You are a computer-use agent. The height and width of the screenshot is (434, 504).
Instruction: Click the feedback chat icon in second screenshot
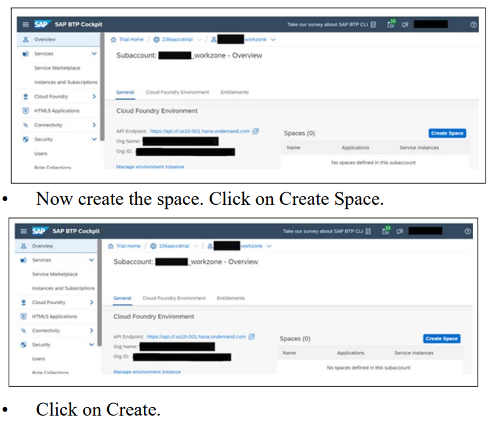(x=400, y=231)
